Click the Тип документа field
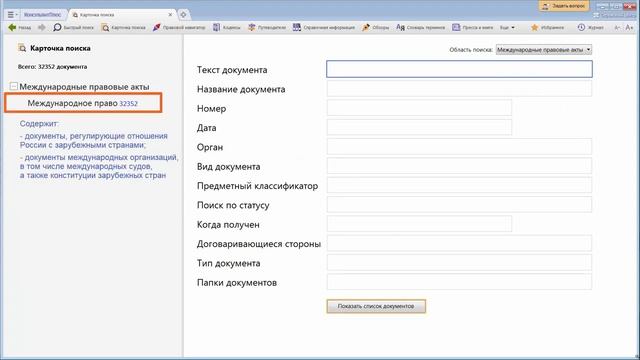The height and width of the screenshot is (360, 640). point(459,263)
